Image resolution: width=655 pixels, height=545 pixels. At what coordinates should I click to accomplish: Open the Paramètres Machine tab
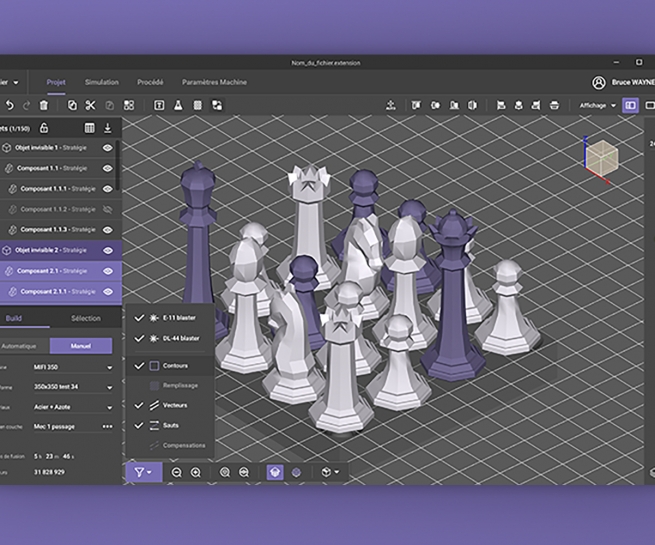tap(214, 82)
